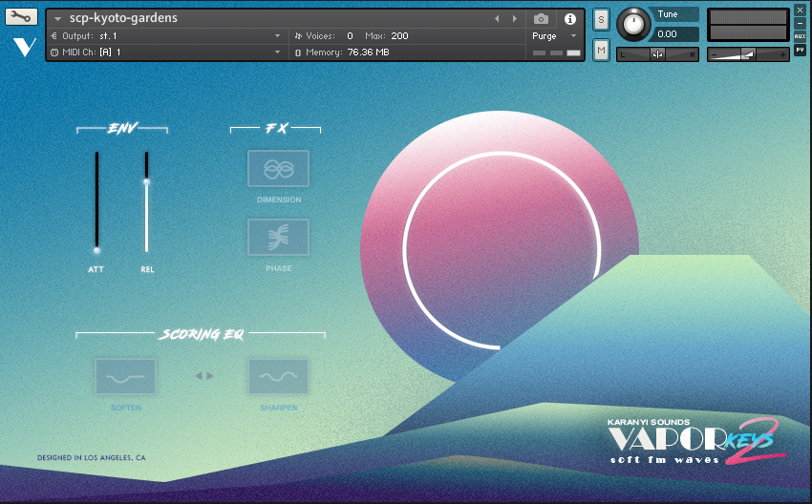The width and height of the screenshot is (812, 504).
Task: Click the output level meter display
Action: pos(748,24)
